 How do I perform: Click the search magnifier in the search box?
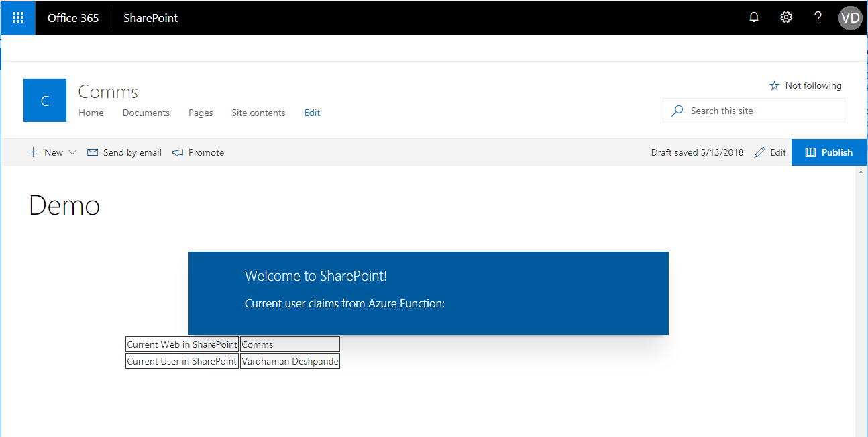pos(677,109)
